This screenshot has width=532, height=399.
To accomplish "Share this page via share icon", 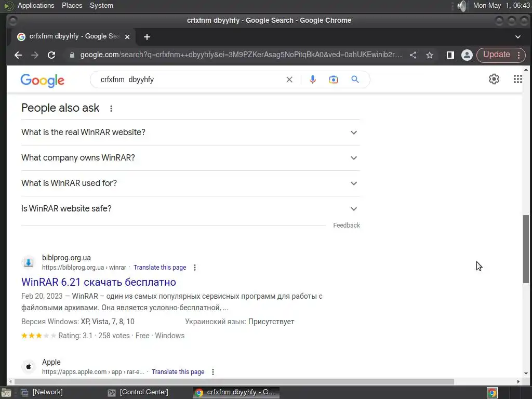I will point(413,55).
